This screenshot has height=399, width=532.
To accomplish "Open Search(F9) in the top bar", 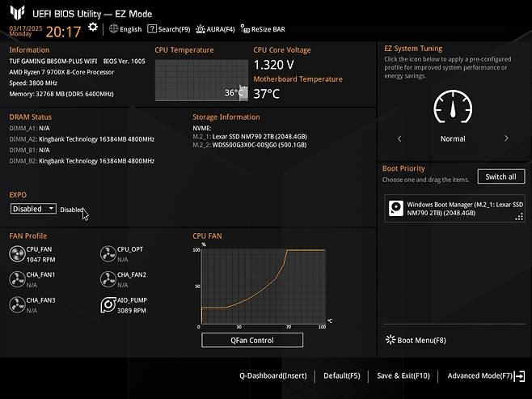I will coord(170,29).
